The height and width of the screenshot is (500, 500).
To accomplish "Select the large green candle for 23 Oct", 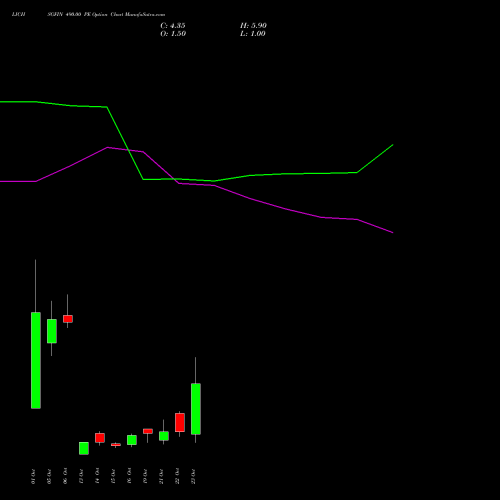I will 196,409.
